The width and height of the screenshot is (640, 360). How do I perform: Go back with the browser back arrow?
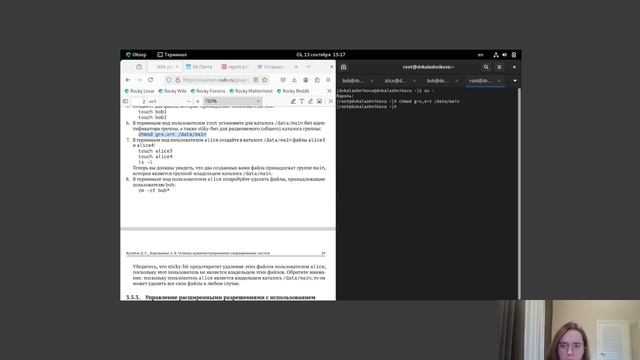(128, 80)
